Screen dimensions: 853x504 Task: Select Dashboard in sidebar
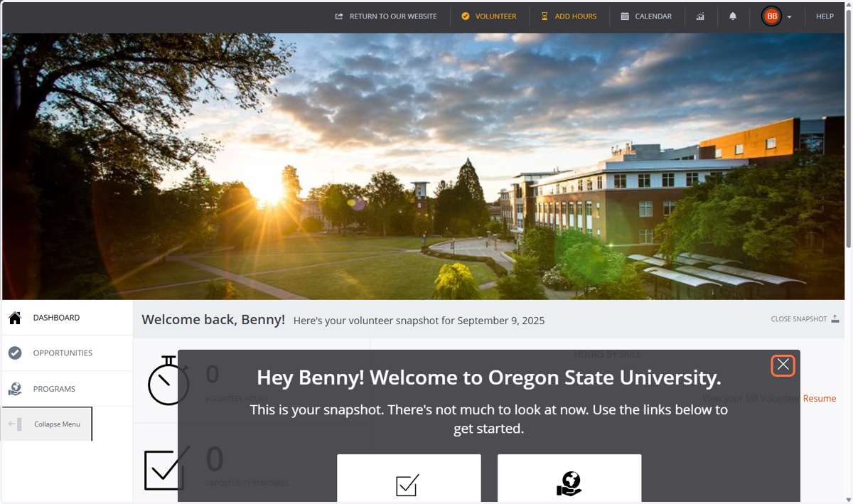click(67, 318)
